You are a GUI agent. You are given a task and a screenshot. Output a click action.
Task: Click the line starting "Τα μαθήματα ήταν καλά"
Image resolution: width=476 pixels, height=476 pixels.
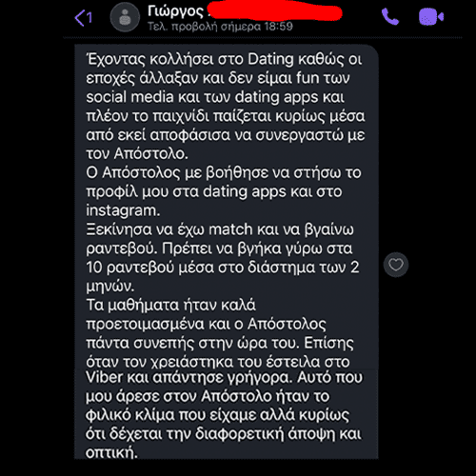click(170, 306)
